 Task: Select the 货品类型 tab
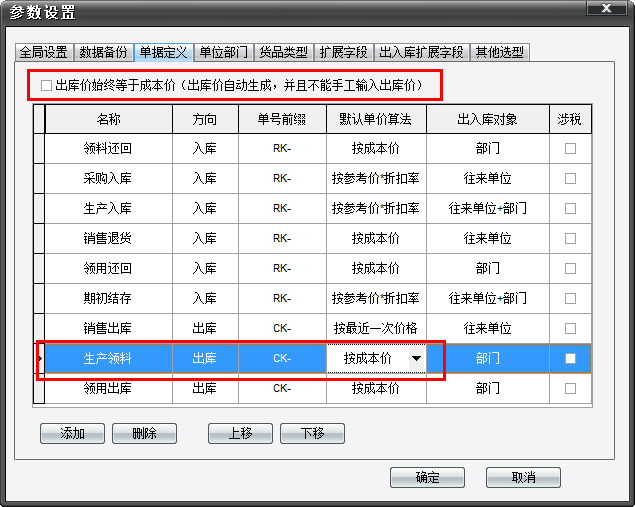click(x=283, y=52)
